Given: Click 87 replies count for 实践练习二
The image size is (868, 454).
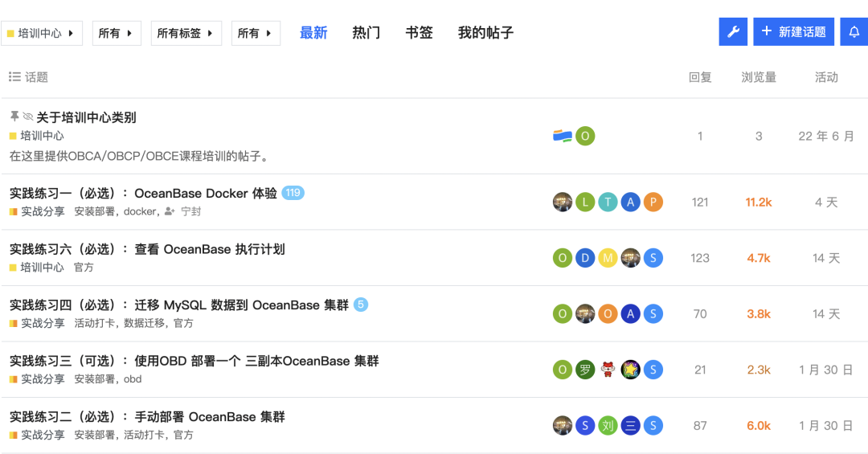Looking at the screenshot, I should (700, 426).
